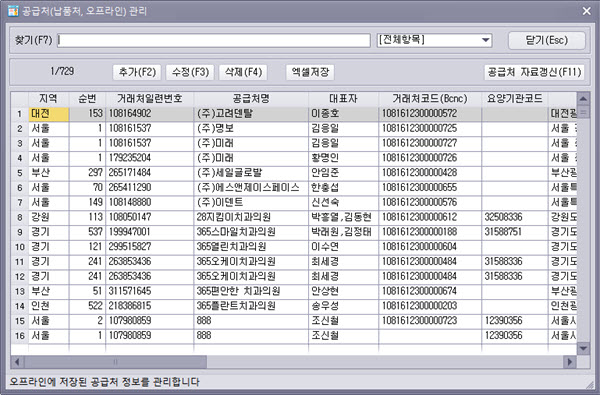This screenshot has height=395, width=600.
Task: Click representative 신선숙
Action: point(343,202)
